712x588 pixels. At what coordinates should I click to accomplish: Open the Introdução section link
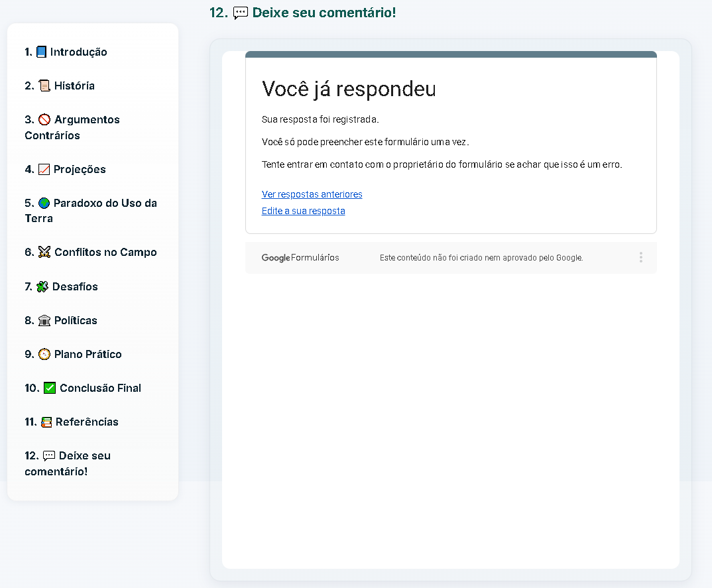66,52
